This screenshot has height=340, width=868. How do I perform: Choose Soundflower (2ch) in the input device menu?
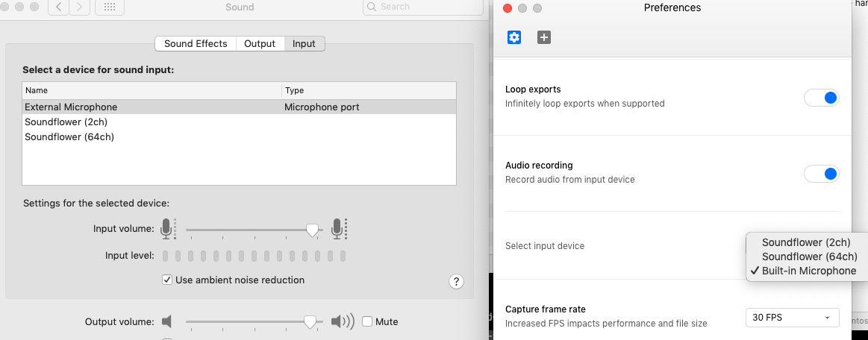point(806,242)
